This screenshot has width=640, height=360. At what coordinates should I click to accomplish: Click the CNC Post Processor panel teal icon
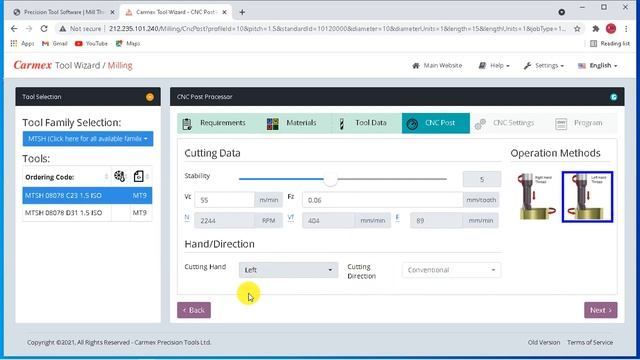click(613, 97)
